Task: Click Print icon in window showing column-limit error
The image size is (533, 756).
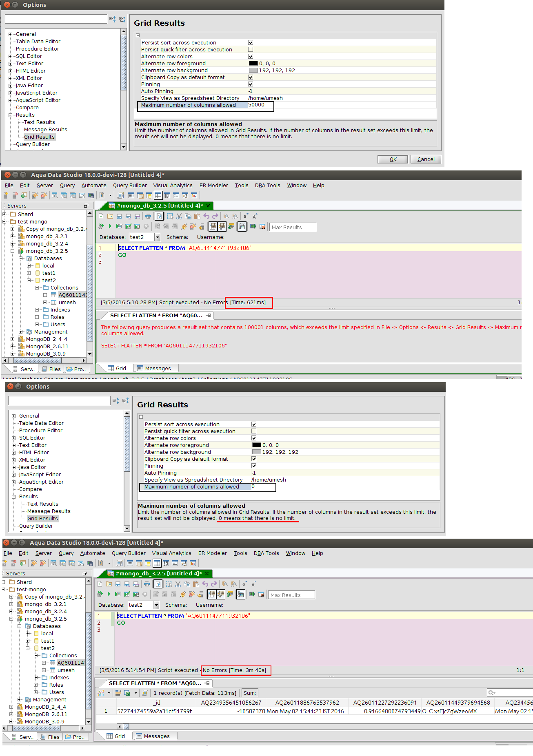Action: pos(148,216)
